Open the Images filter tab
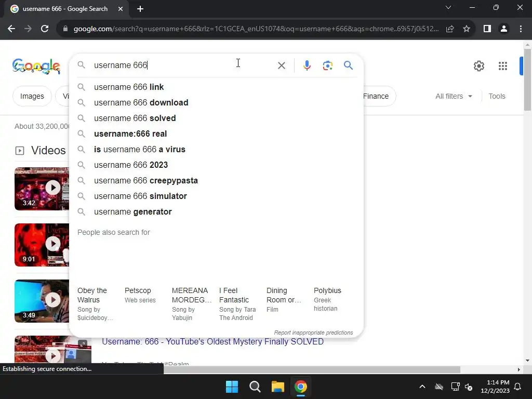Image resolution: width=532 pixels, height=399 pixels. 32,96
